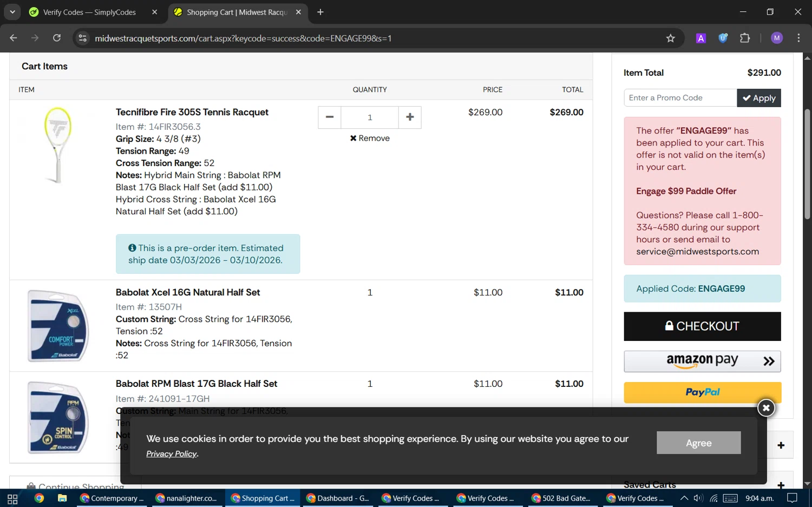Select the Engage $99 Paddle Offer text
Viewport: 812px width, 507px height.
(686, 191)
